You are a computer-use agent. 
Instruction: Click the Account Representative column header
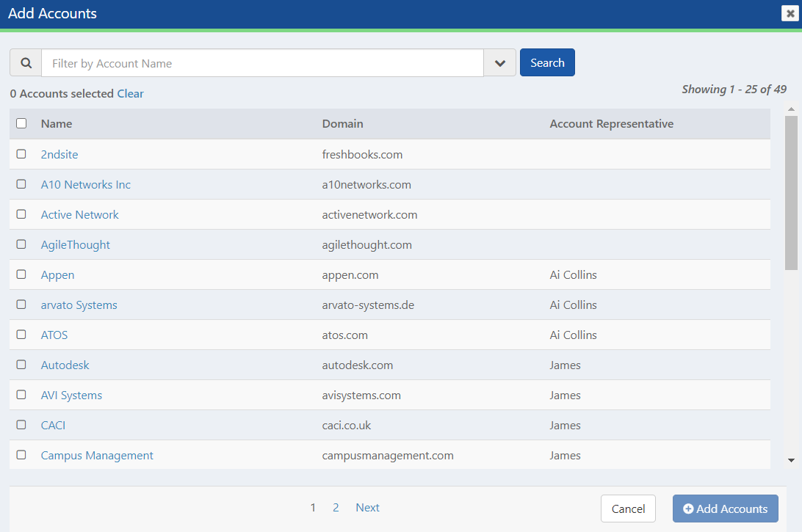tap(611, 124)
